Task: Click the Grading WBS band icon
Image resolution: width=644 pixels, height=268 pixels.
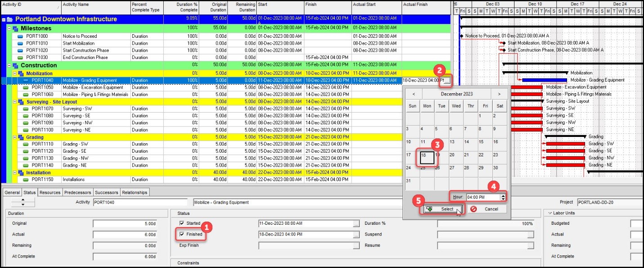Action: [x=21, y=137]
